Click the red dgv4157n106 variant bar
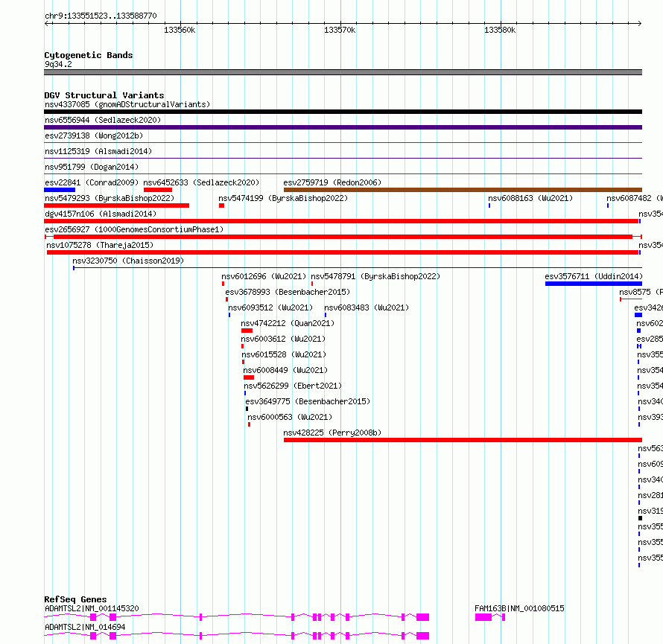The width and height of the screenshot is (663, 644). tap(341, 221)
